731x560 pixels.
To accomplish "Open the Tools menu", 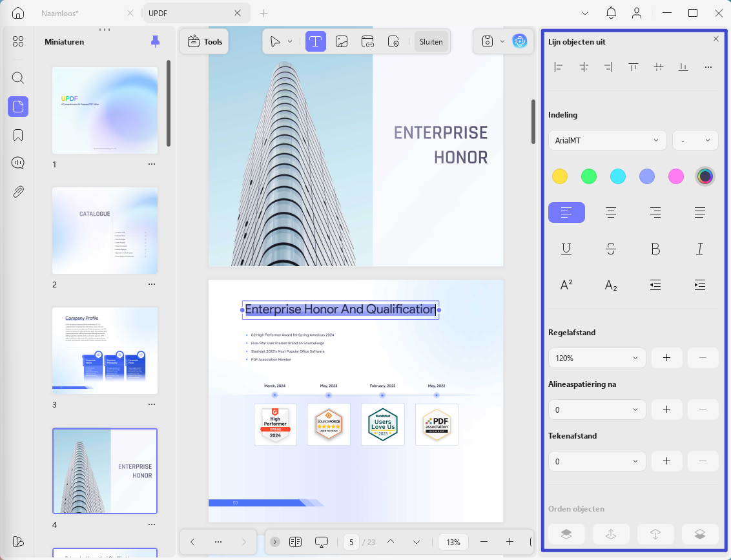I will pos(205,41).
